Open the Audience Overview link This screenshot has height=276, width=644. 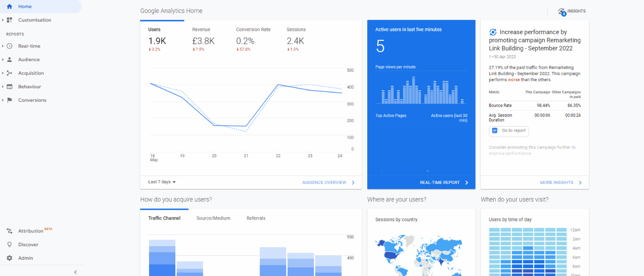click(x=325, y=182)
